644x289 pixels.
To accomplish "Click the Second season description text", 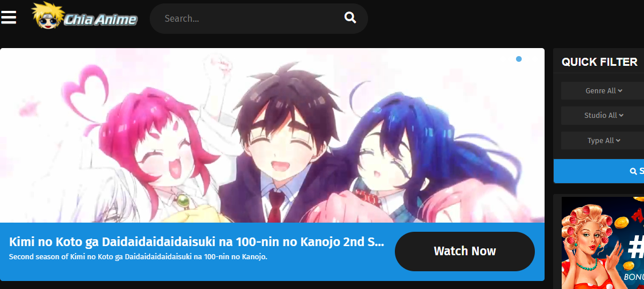I will click(138, 257).
